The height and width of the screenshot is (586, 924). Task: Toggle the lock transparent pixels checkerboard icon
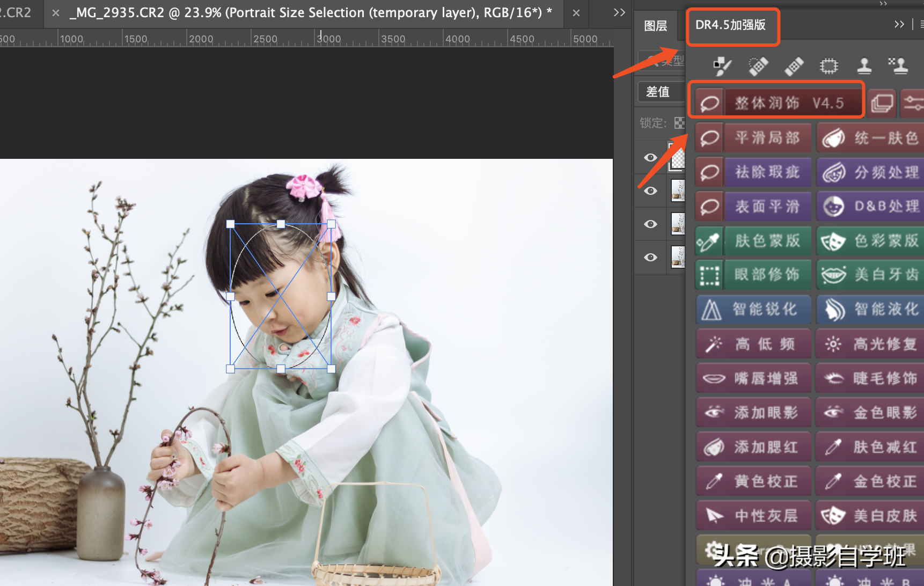click(679, 123)
